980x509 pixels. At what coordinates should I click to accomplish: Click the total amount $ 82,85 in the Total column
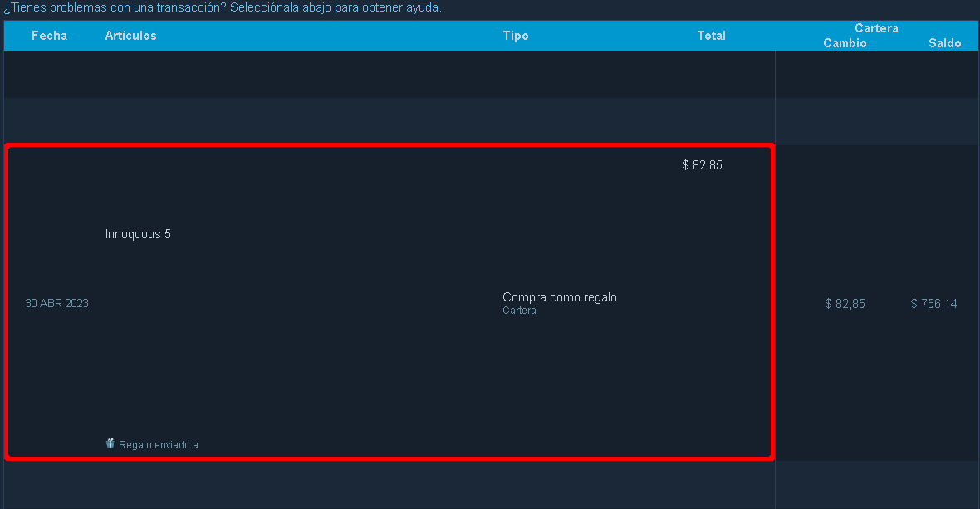click(x=702, y=165)
